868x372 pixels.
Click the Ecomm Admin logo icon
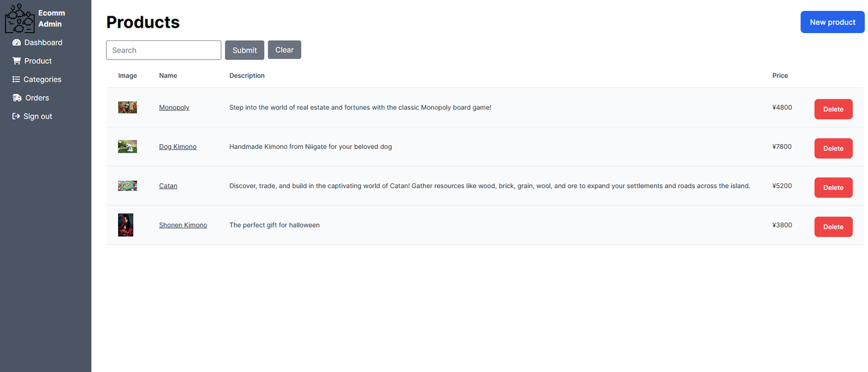(x=19, y=19)
